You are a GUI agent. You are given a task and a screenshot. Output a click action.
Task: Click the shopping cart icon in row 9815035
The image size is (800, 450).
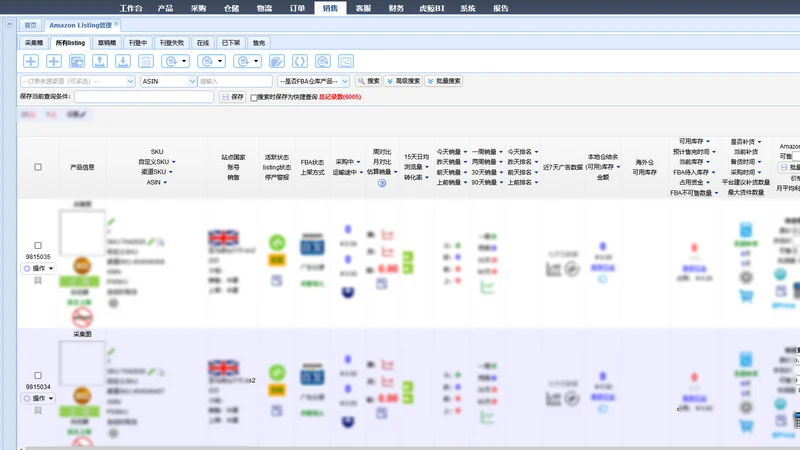point(746,295)
